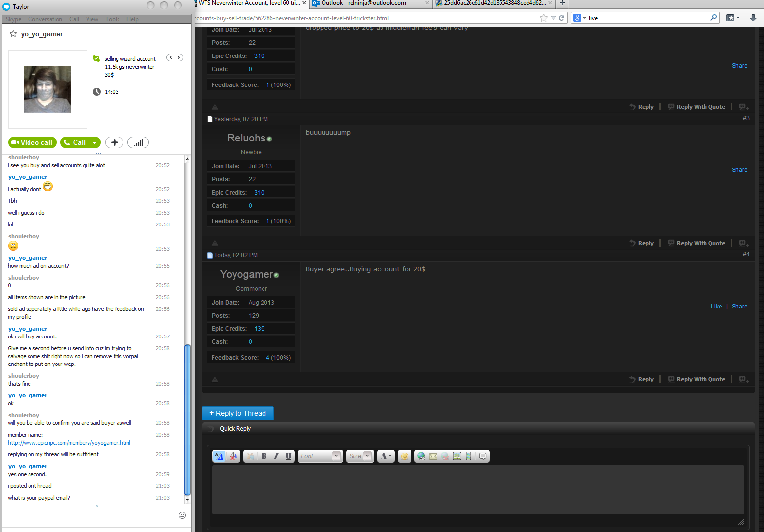The width and height of the screenshot is (764, 532).
Task: Open the Conversation menu
Action: 45,19
